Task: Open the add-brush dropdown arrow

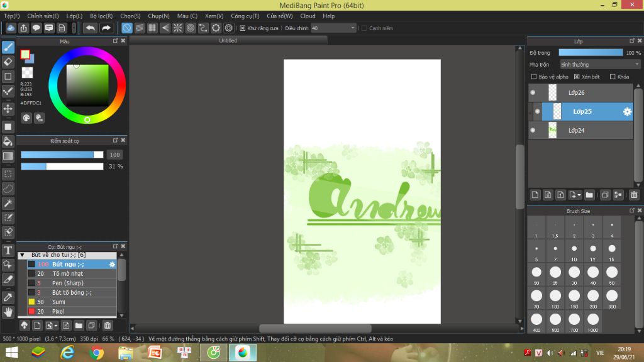Action: (56, 326)
